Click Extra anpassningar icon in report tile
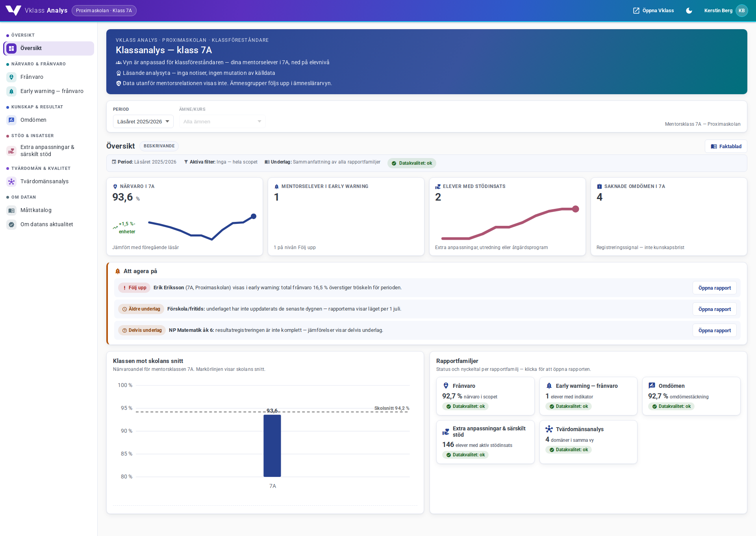This screenshot has width=756, height=536. (446, 432)
